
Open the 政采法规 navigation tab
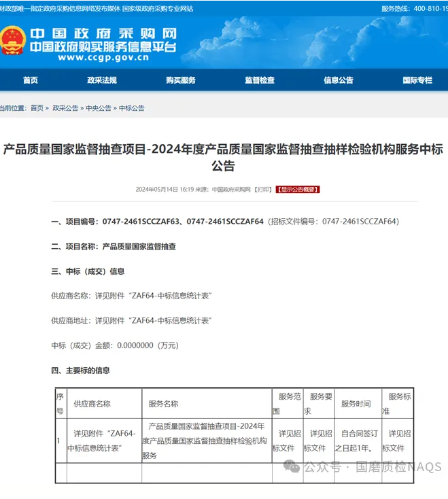102,80
